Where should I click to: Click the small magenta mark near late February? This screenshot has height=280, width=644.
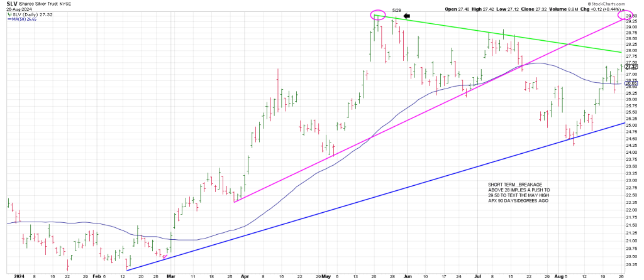click(165, 256)
